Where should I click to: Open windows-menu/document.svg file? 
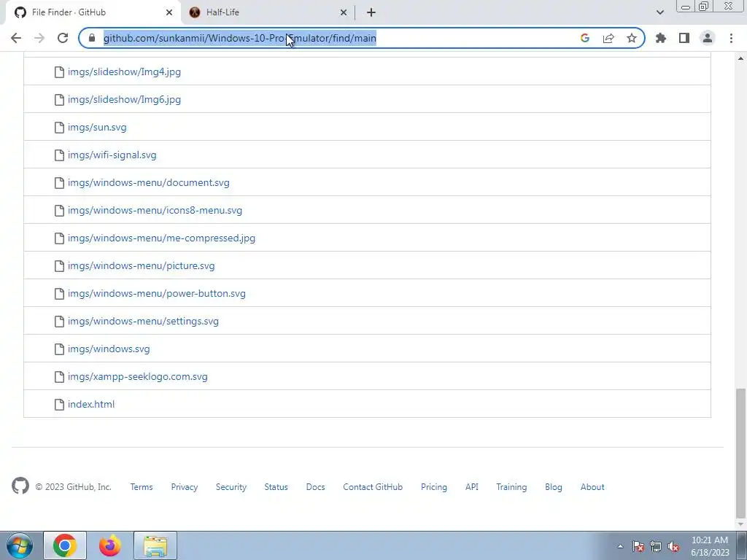149,183
